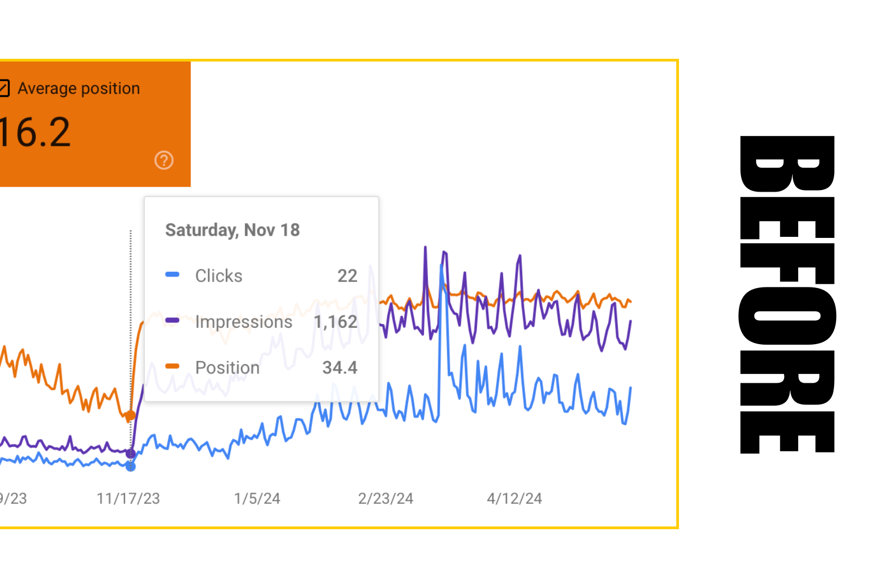This screenshot has height=588, width=882.
Task: Click the blue Clicks legend dash
Action: pos(172,274)
